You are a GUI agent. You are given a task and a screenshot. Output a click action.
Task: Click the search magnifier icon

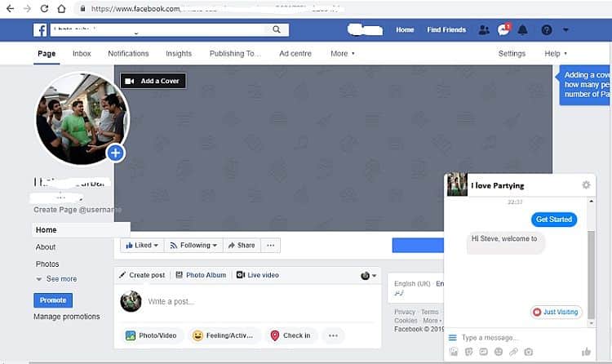pyautogui.click(x=277, y=29)
